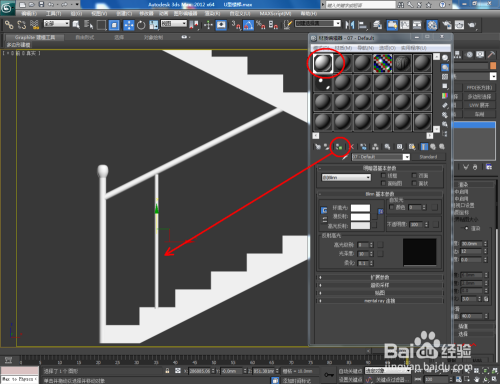Expand the SuperSampling rollout
Viewport: 500px width, 384px height.
(x=380, y=285)
